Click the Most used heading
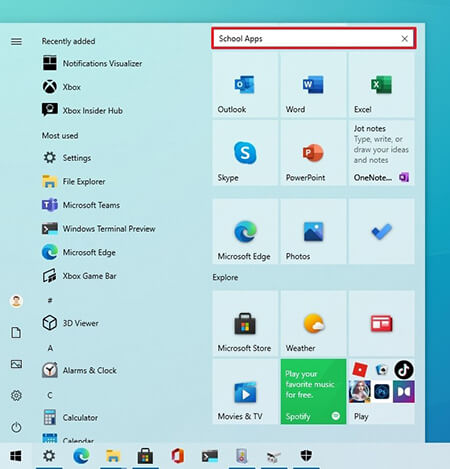Image resolution: width=450 pixels, height=469 pixels. pyautogui.click(x=60, y=136)
